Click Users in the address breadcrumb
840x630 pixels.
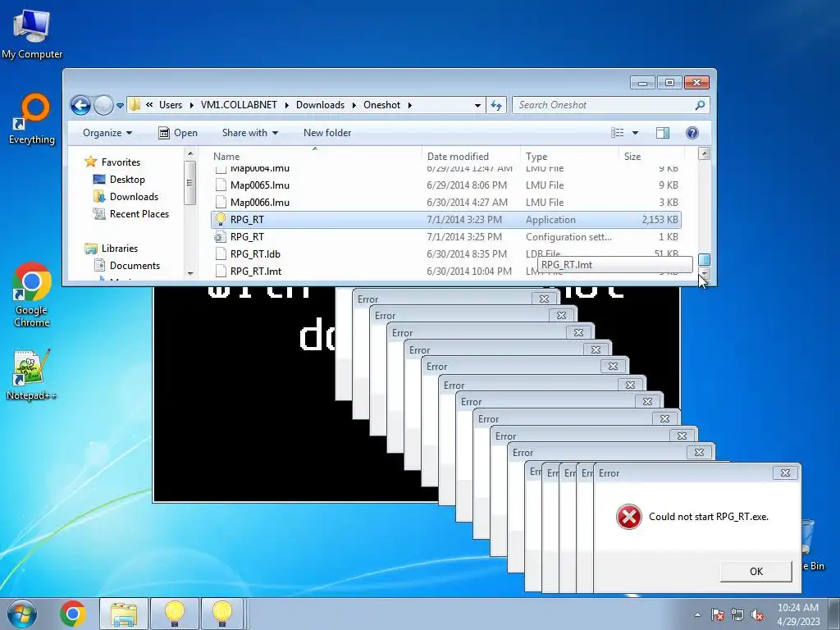171,105
